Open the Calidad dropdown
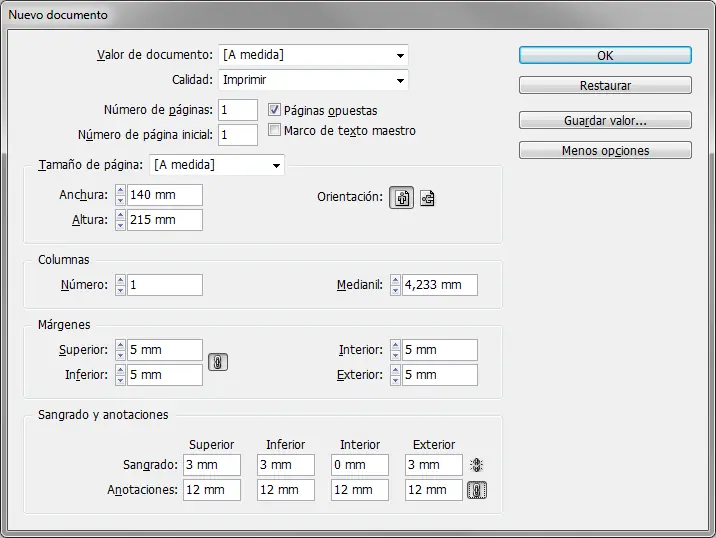The image size is (716, 538). (313, 80)
